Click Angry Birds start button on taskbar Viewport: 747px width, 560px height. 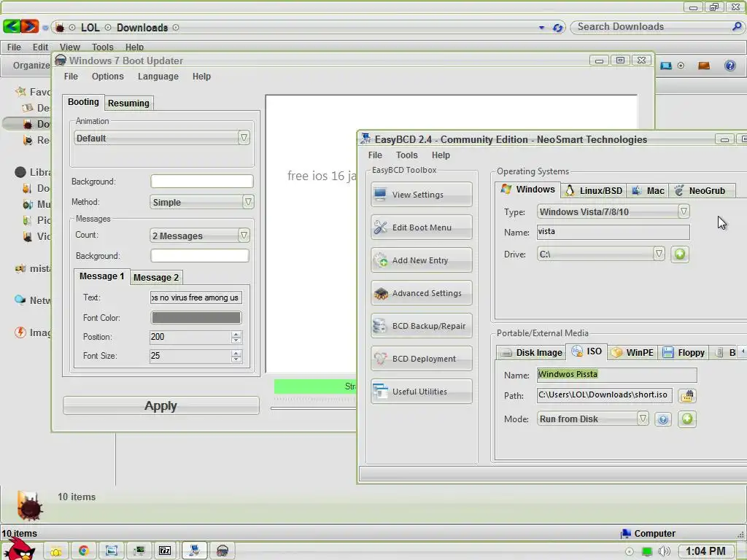click(x=19, y=550)
